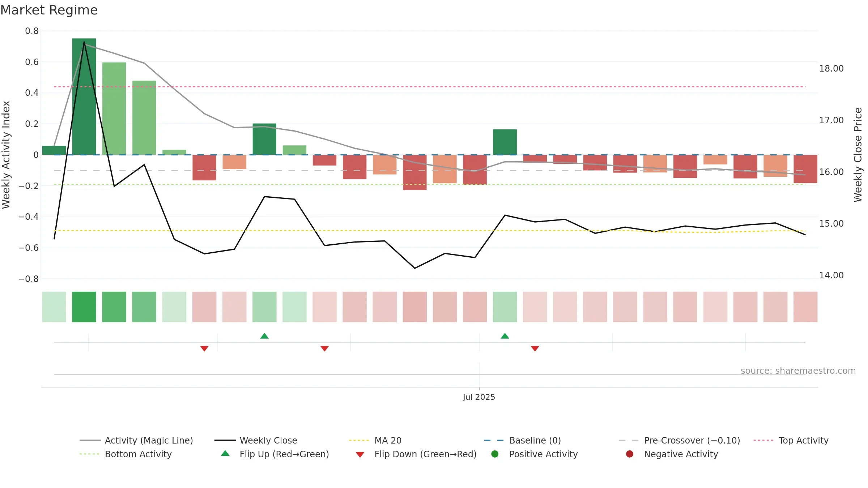This screenshot has height=488, width=868.
Task: Toggle the Baseline (0) legend entry
Action: point(522,440)
